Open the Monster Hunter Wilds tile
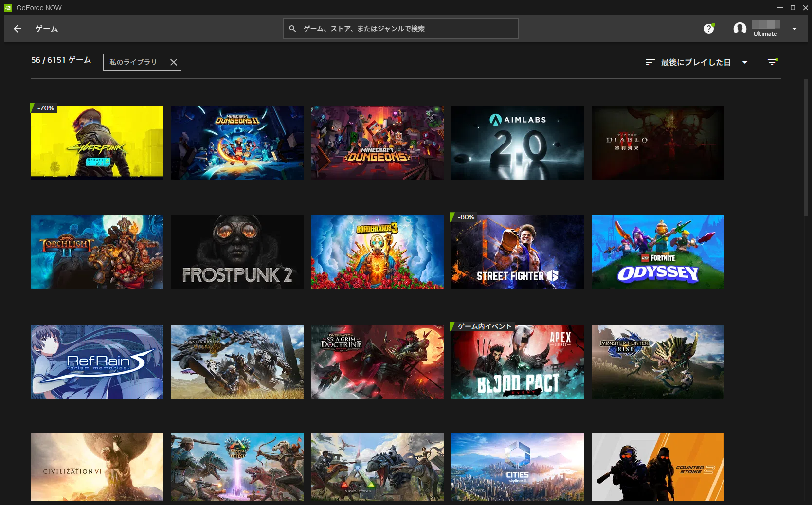The height and width of the screenshot is (505, 812). pyautogui.click(x=237, y=361)
